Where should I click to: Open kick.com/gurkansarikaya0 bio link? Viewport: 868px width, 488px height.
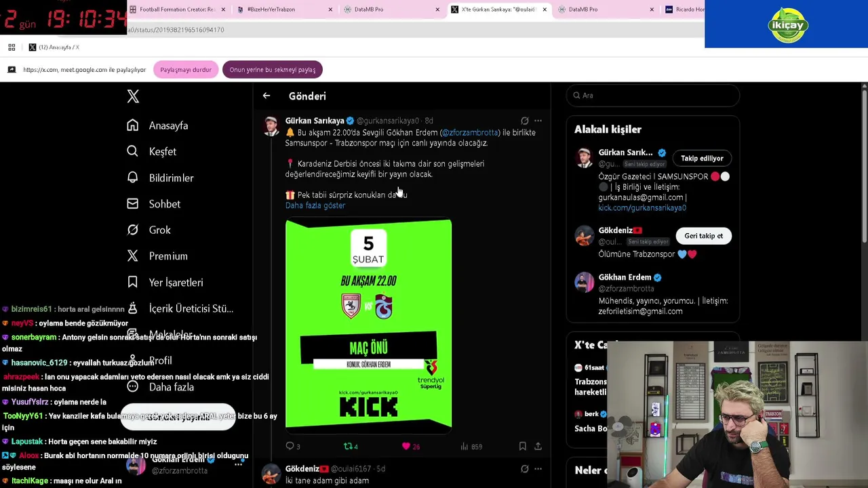coord(642,208)
